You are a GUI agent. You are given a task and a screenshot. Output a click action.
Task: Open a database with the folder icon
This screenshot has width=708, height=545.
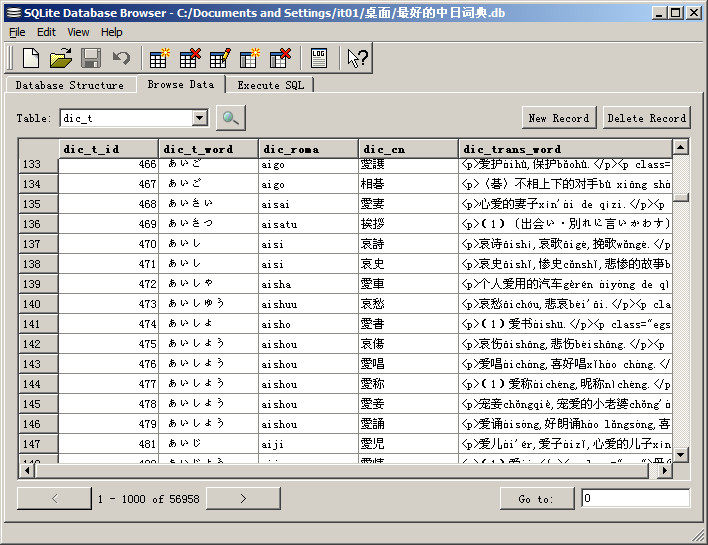(x=61, y=58)
